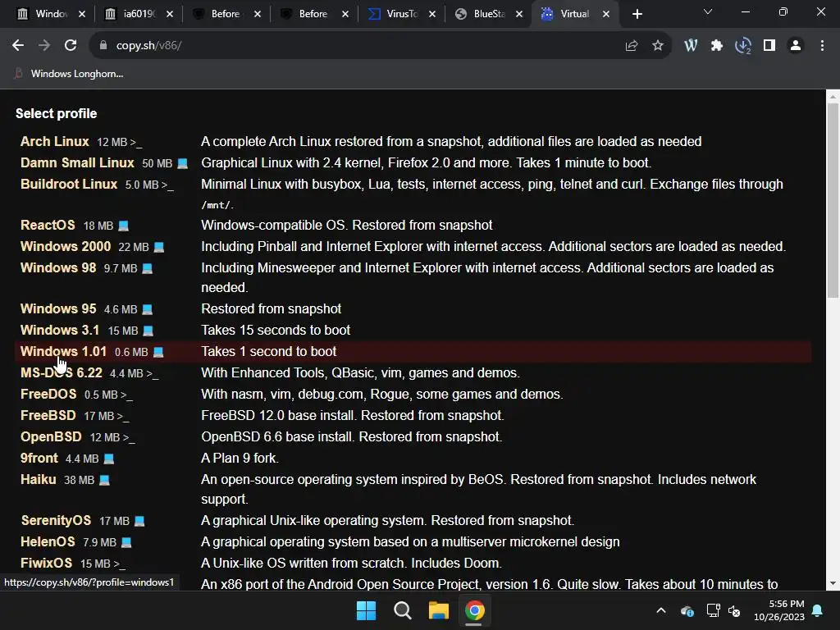
Task: Launch the ReactOS profile
Action: [x=48, y=225]
